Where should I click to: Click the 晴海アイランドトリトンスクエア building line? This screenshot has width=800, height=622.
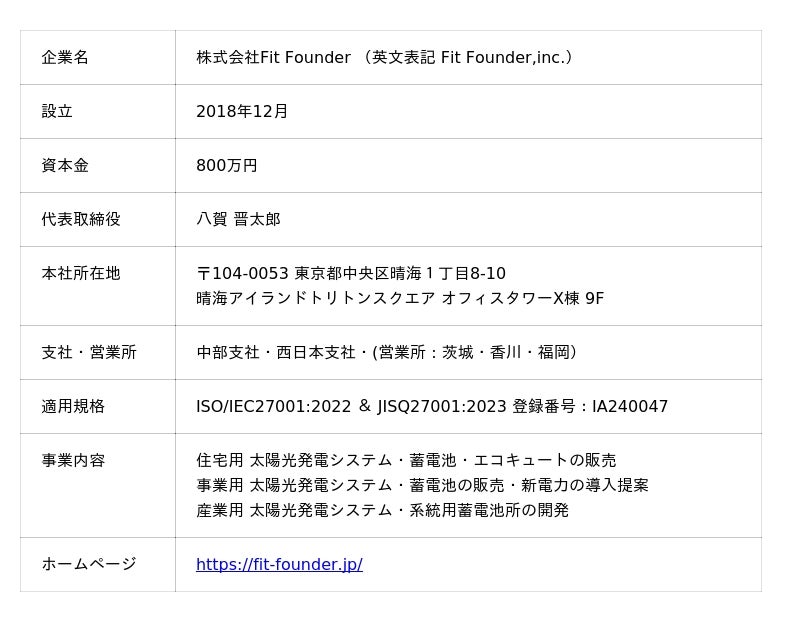(x=400, y=298)
